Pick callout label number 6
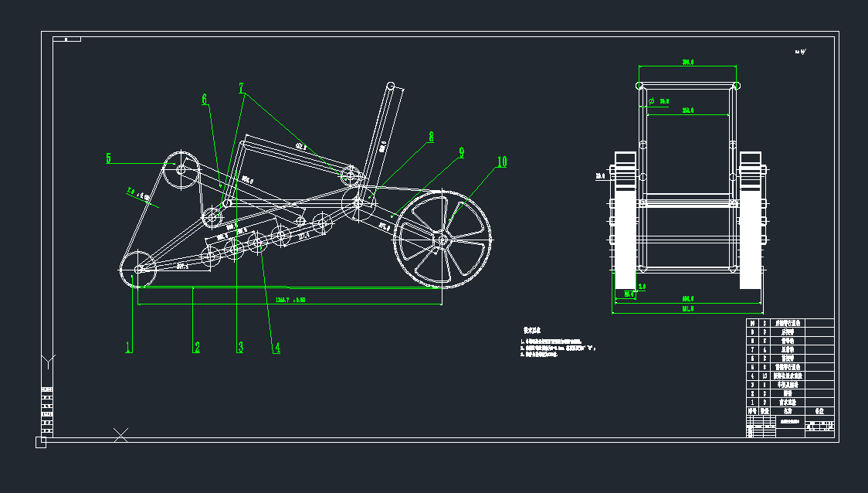Image resolution: width=868 pixels, height=493 pixels. (x=205, y=99)
